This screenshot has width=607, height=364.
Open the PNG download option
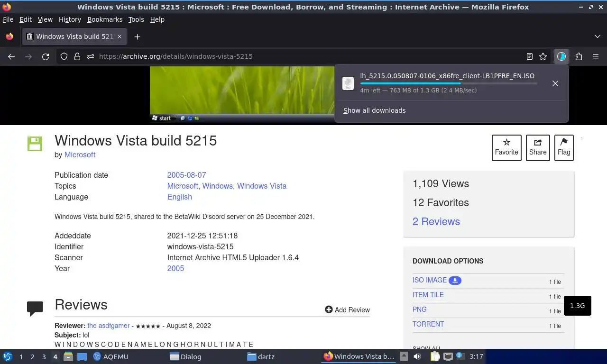coord(420,309)
